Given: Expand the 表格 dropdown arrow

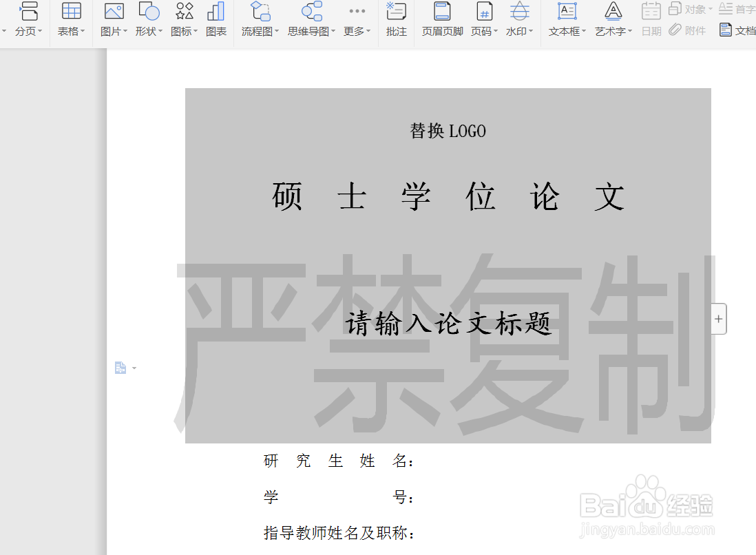Looking at the screenshot, I should (x=83, y=31).
